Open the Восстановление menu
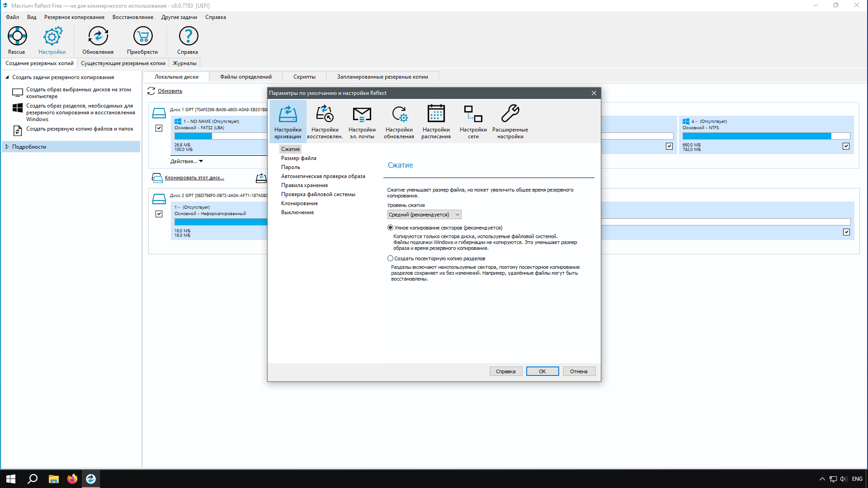 pyautogui.click(x=133, y=17)
